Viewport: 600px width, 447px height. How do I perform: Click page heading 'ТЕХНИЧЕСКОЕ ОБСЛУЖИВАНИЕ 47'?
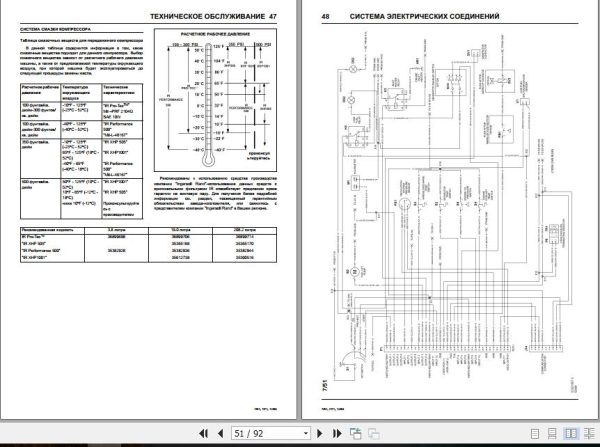tap(213, 16)
